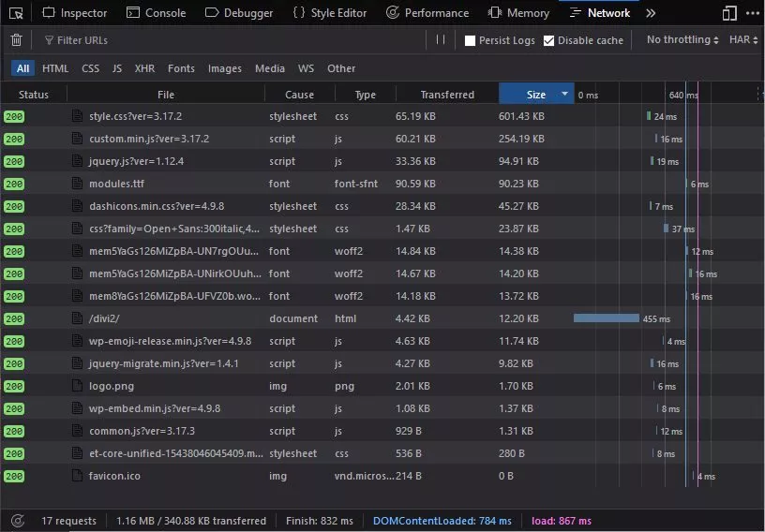Click the /divi2/ waterfall timing bar
Image resolution: width=765 pixels, height=532 pixels.
tap(606, 318)
